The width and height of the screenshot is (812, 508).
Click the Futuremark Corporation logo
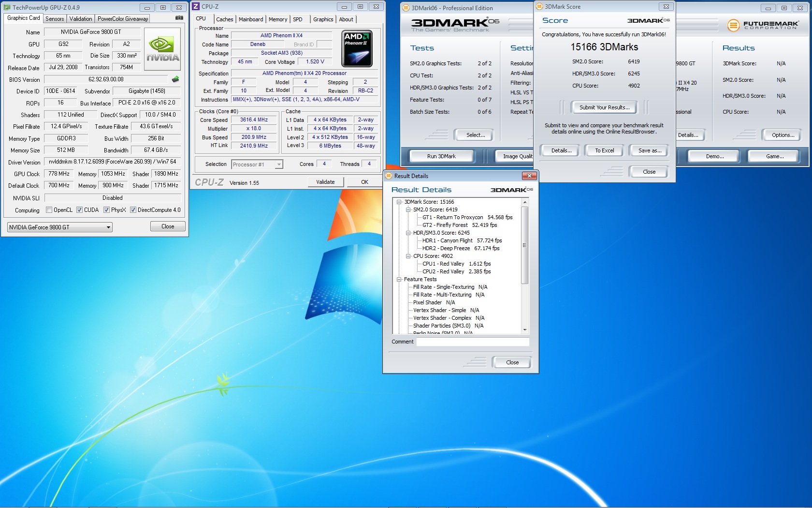coord(764,25)
